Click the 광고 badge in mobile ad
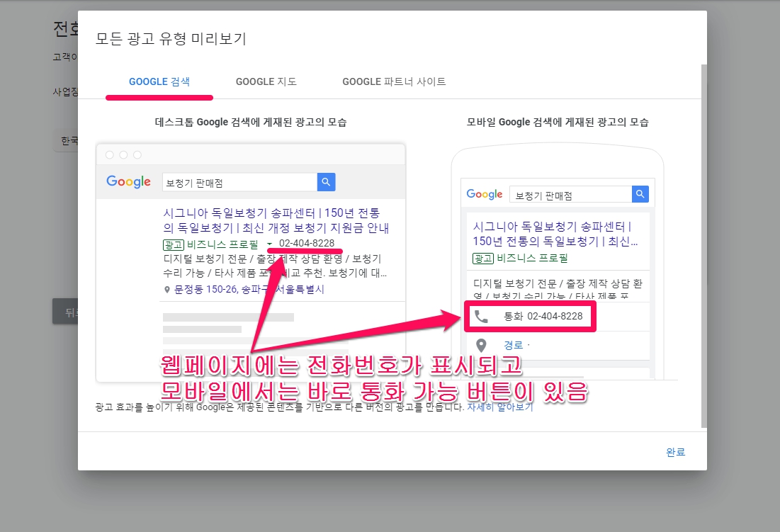 [x=483, y=258]
